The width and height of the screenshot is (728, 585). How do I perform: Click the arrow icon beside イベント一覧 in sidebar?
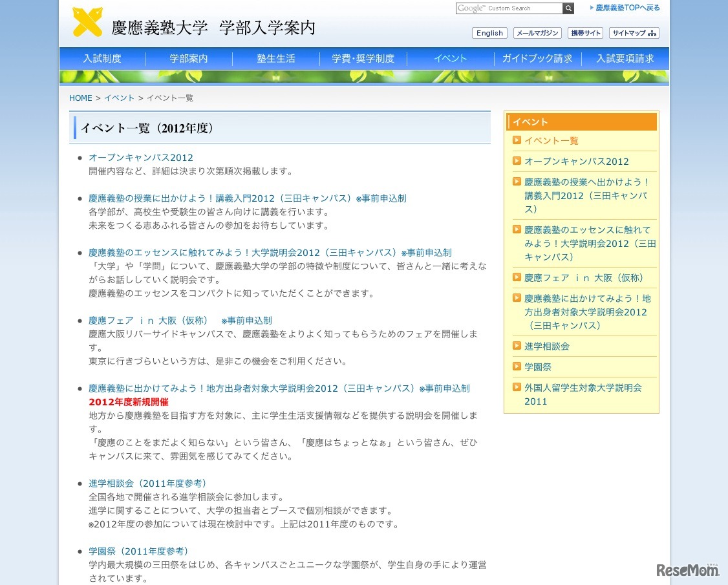tap(517, 140)
